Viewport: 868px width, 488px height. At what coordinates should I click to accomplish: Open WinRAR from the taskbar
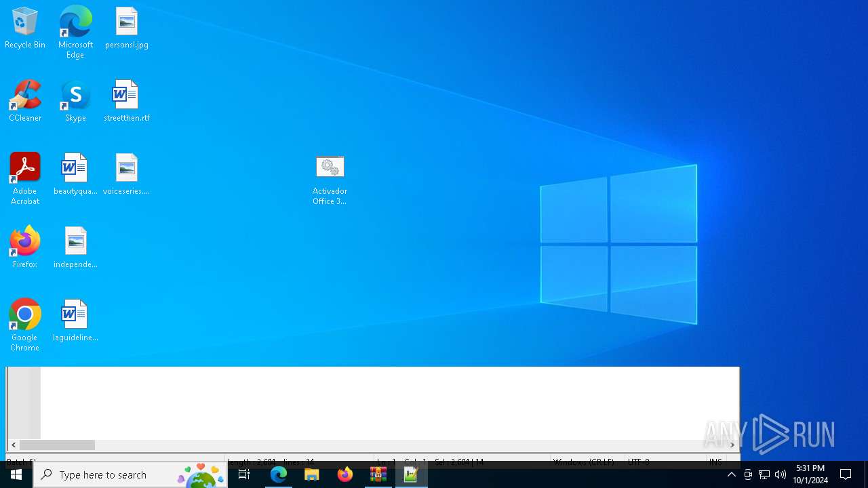click(x=378, y=474)
